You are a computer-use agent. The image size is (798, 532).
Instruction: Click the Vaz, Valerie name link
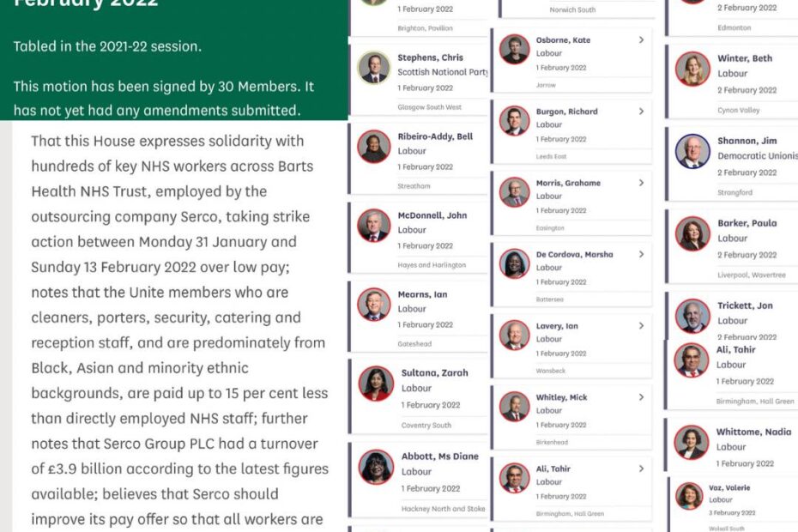click(729, 487)
